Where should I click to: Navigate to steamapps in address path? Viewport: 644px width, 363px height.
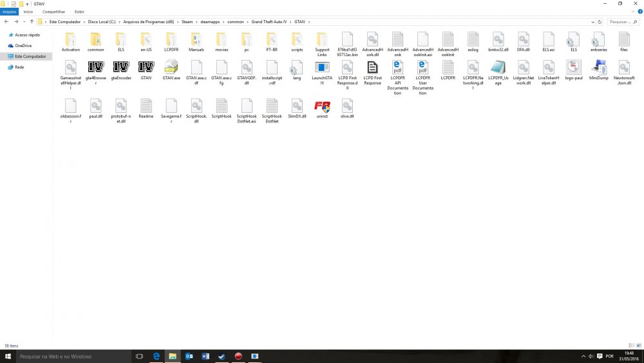[210, 22]
